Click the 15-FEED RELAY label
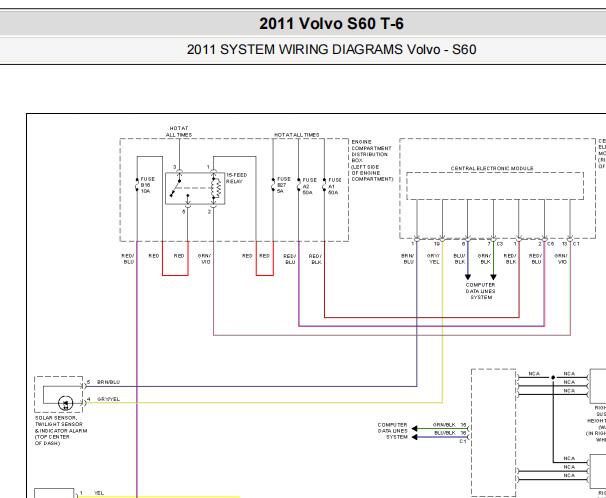Screen dimensions: 606x498 coord(236,178)
